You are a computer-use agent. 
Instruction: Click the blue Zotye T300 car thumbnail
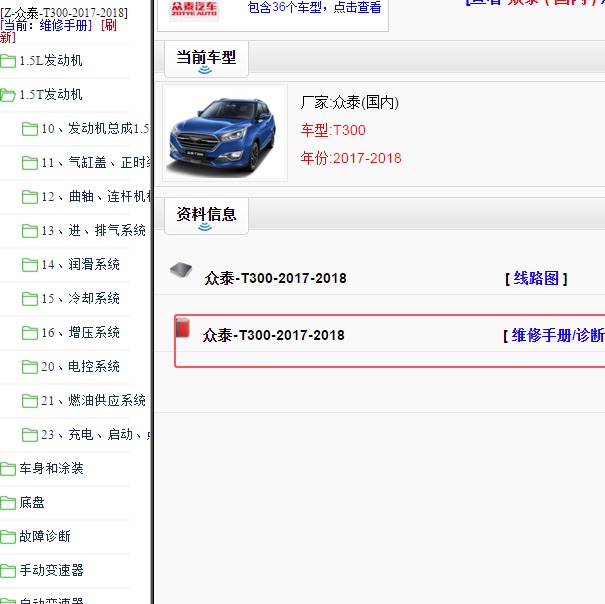[x=225, y=133]
